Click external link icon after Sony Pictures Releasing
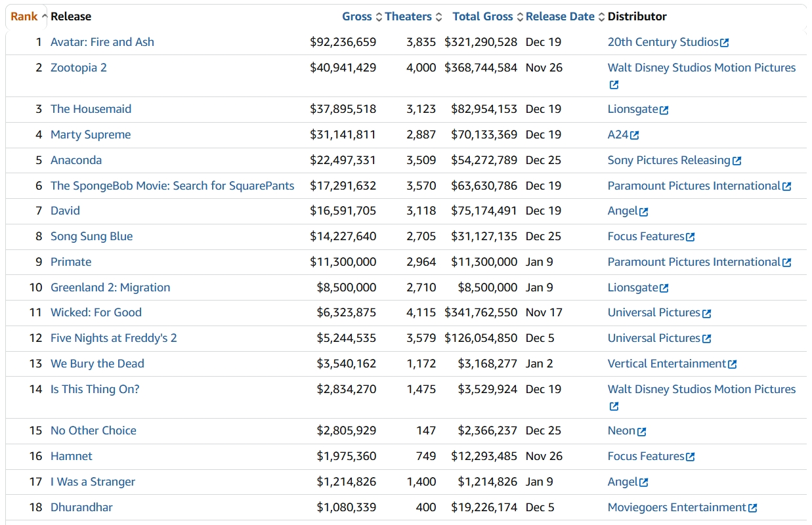The image size is (812, 525). (x=737, y=161)
